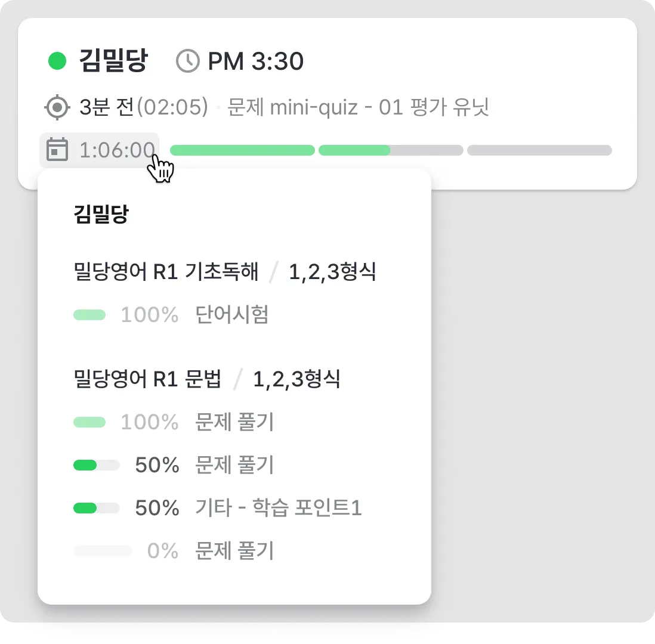Click the green online status dot
Screen dimensions: 655x644
[x=57, y=61]
